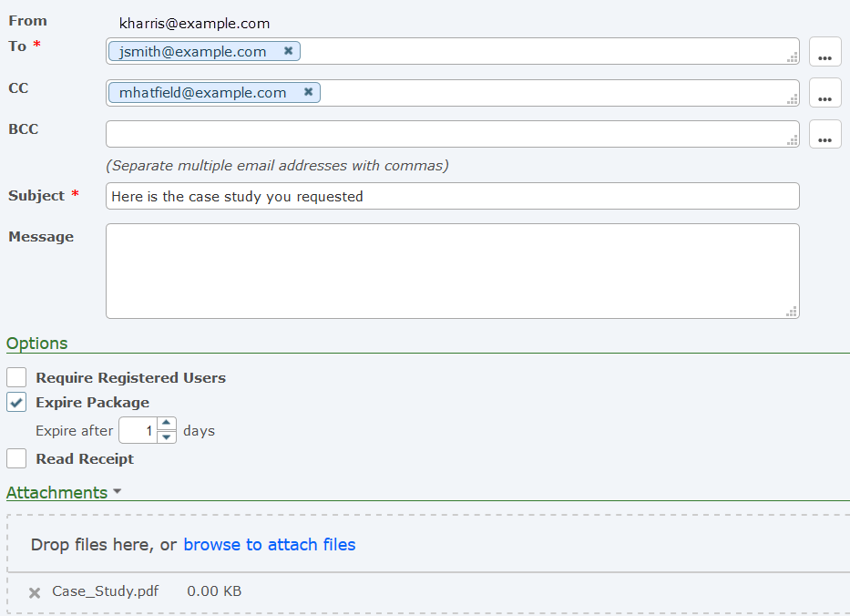Increase expire days with up arrow
The image size is (850, 616).
point(167,424)
